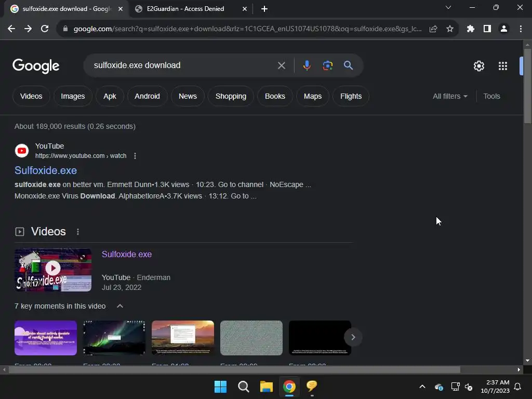532x399 pixels.
Task: Open the purple warning key moment thumbnail
Action: click(46, 338)
